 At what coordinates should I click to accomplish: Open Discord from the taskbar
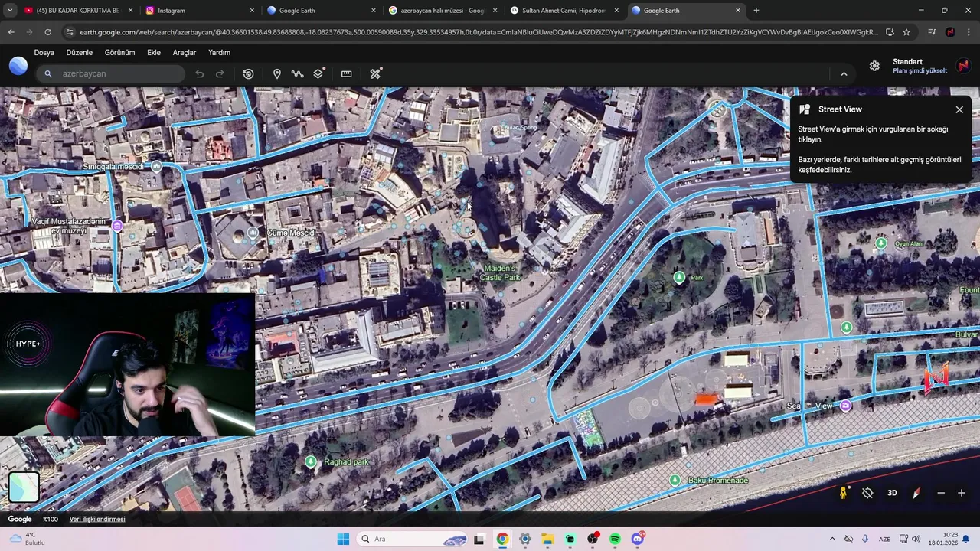(x=638, y=539)
